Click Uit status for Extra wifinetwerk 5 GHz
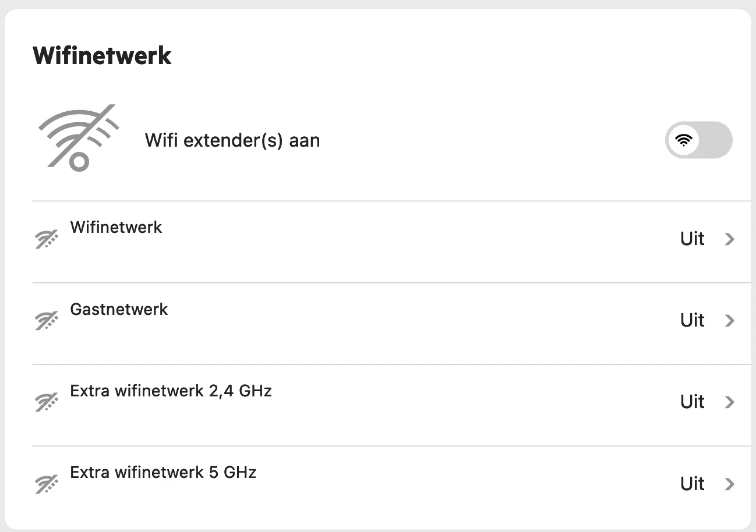The image size is (756, 532). (x=692, y=484)
